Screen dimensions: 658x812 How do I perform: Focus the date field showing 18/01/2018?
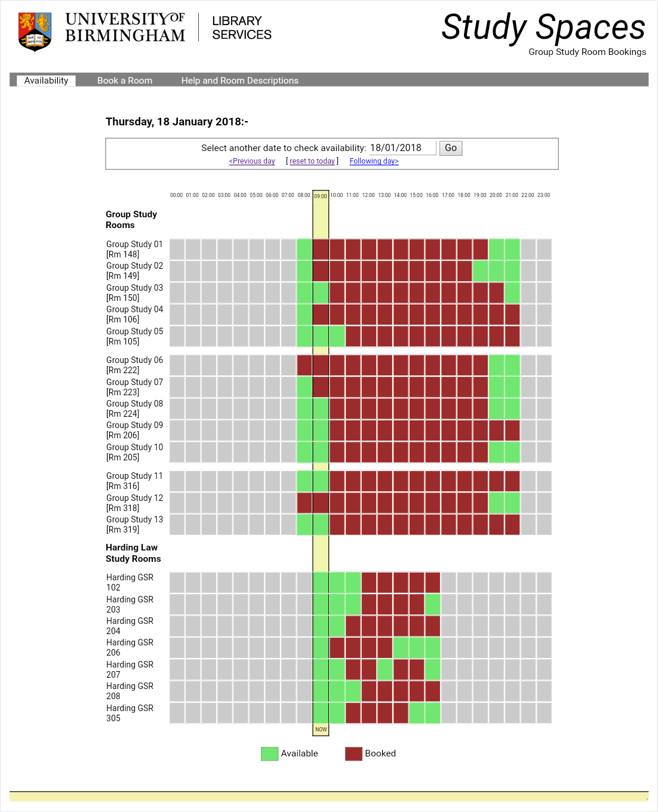[x=402, y=148]
